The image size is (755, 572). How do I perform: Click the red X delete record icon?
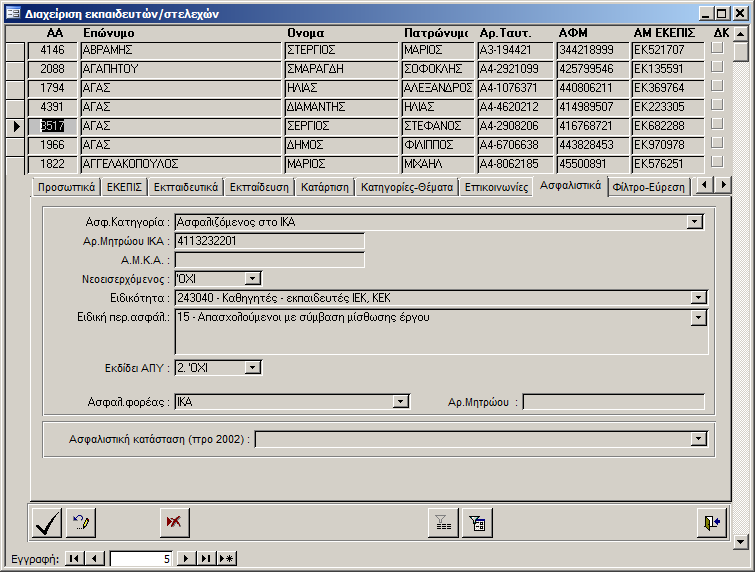coord(174,521)
